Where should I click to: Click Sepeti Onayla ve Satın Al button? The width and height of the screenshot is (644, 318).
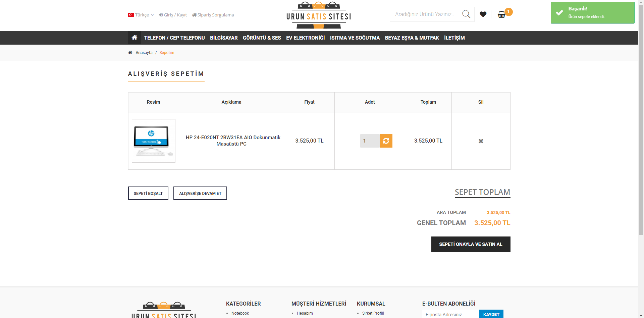[471, 244]
